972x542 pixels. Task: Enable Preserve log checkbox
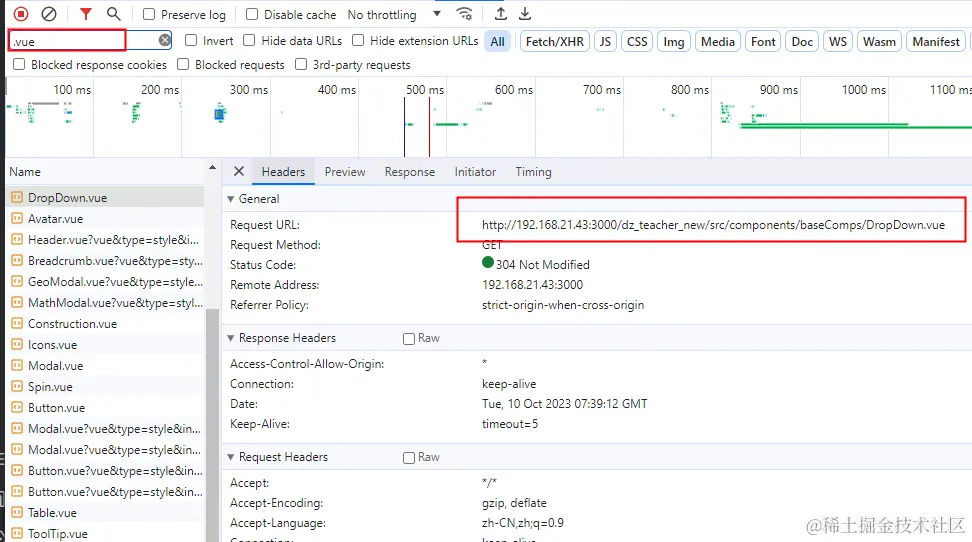[149, 14]
